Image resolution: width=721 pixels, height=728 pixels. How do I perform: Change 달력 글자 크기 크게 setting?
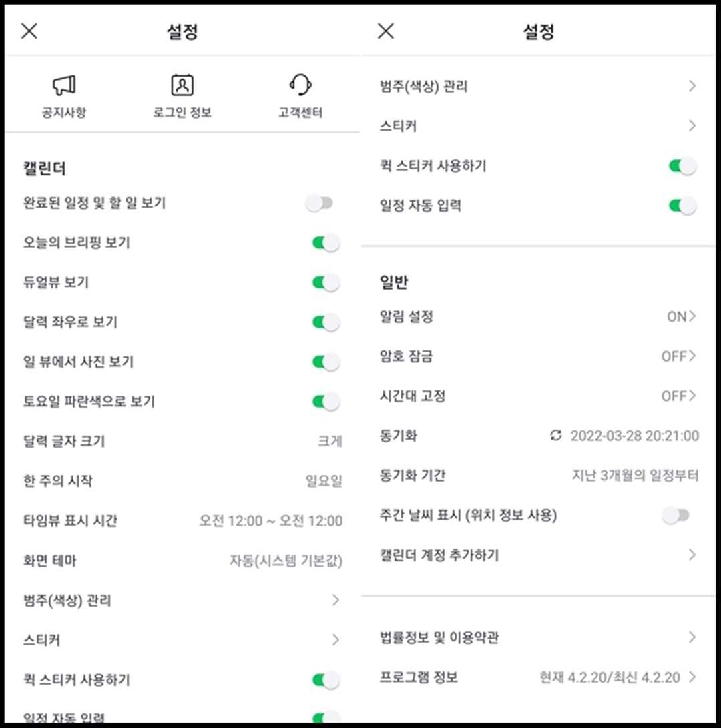point(330,441)
